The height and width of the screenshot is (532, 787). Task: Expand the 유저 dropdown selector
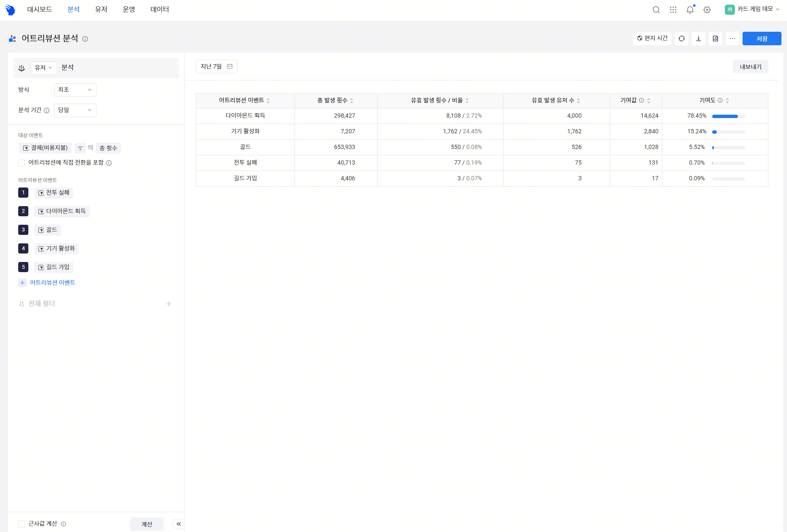tap(44, 68)
